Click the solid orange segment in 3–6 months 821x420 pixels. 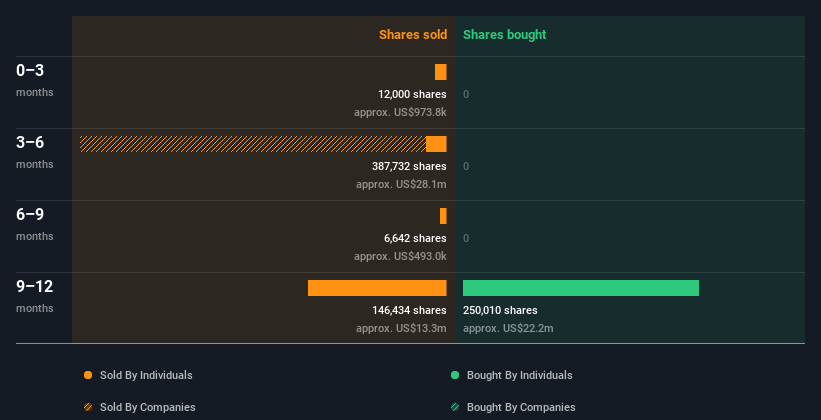click(x=436, y=144)
